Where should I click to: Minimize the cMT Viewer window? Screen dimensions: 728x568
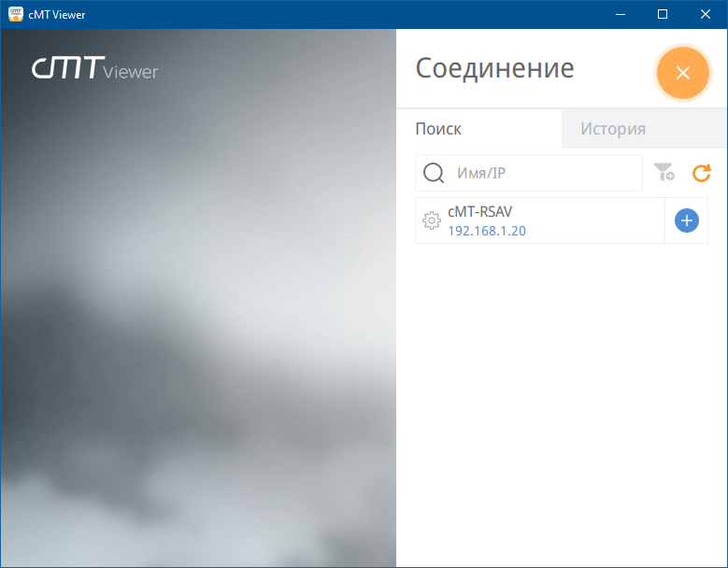coord(621,14)
